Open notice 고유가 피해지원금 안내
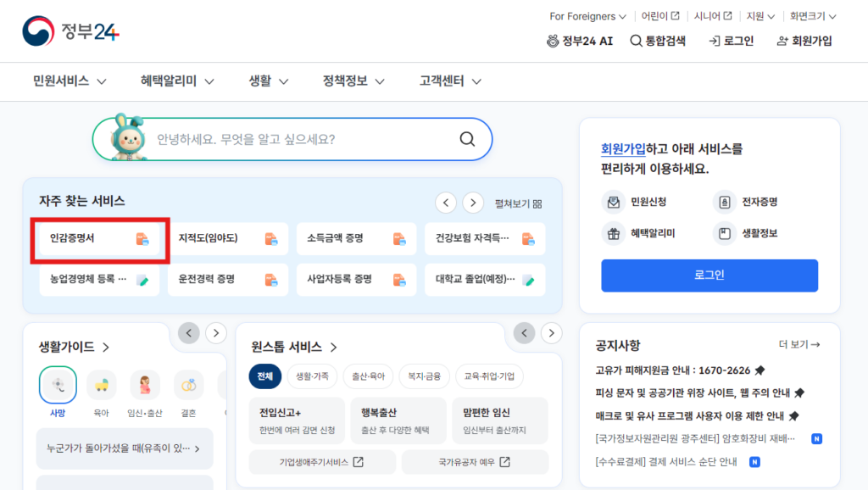Screen dimensions: 868x490 (680, 370)
